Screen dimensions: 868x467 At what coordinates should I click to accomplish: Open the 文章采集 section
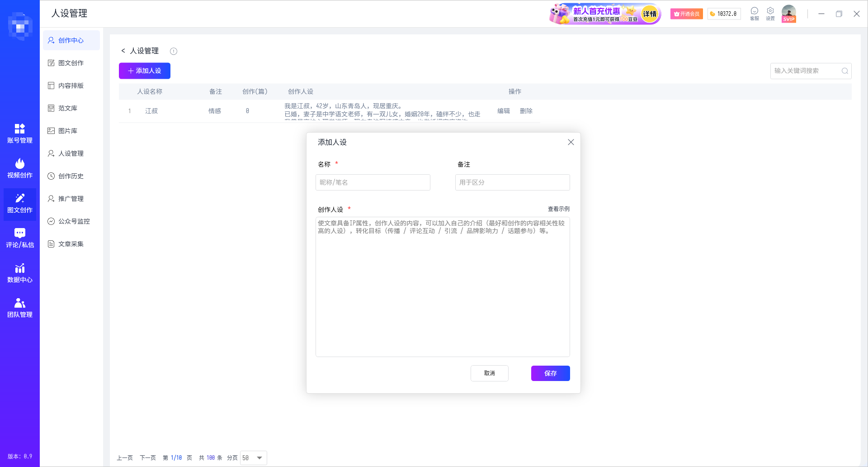tap(71, 244)
